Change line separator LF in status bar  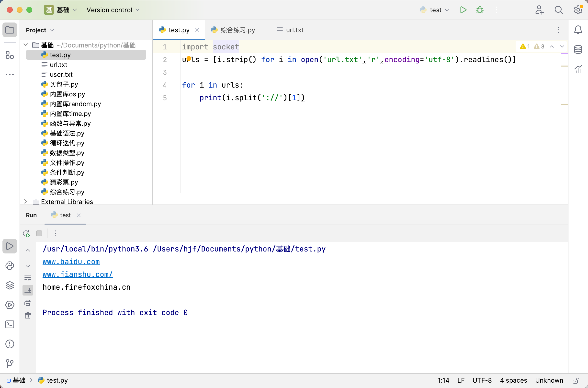[x=461, y=380]
